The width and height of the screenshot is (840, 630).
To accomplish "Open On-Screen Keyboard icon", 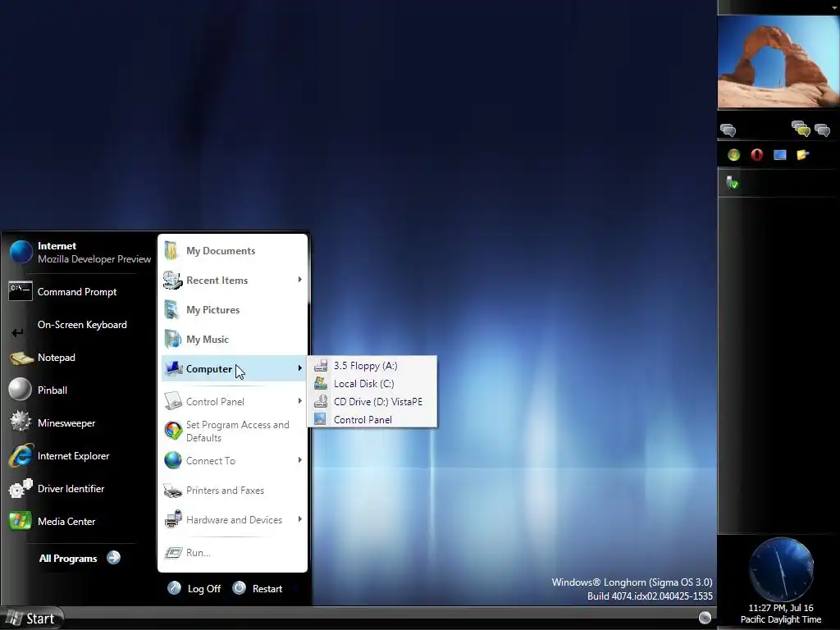I will 18,333.
